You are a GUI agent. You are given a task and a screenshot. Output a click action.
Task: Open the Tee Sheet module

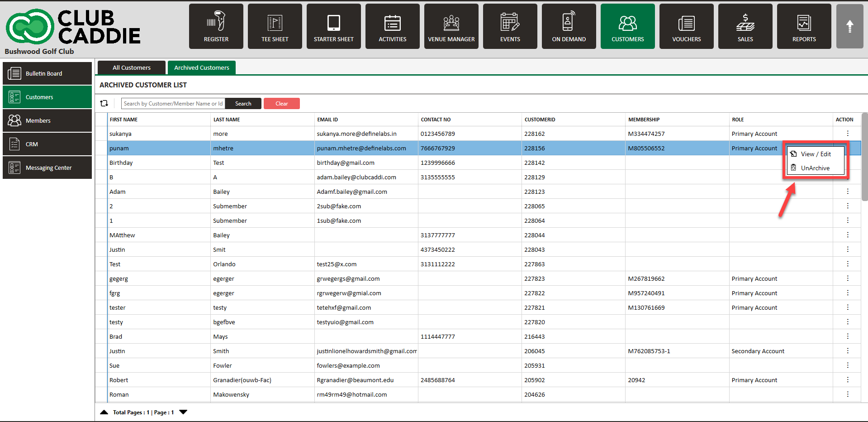275,26
